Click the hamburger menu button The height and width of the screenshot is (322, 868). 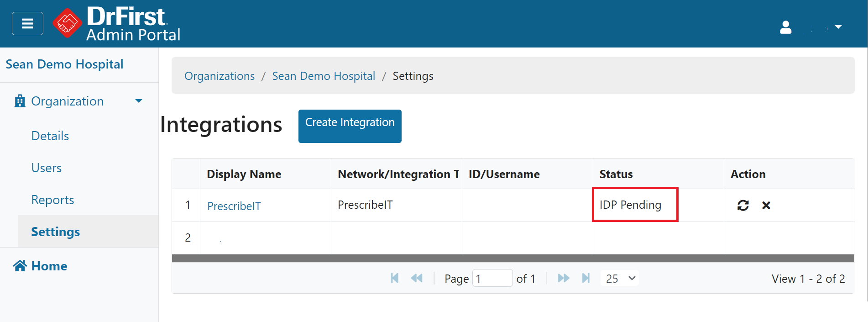tap(27, 24)
